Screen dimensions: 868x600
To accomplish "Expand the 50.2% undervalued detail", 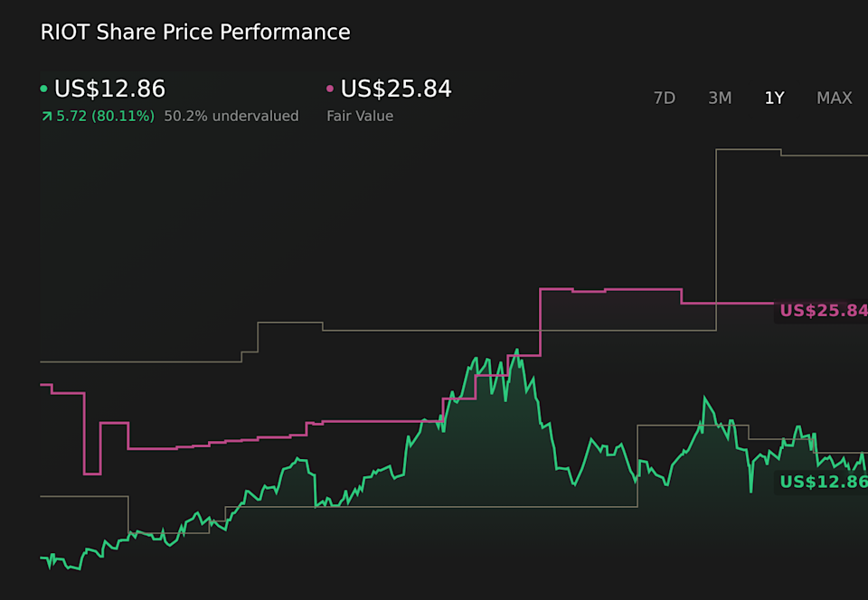I will click(231, 116).
